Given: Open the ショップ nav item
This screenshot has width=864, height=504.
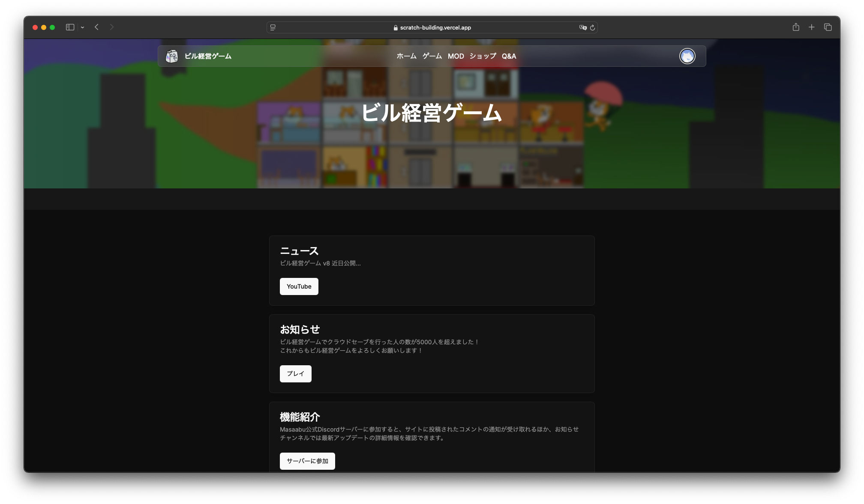Looking at the screenshot, I should click(483, 56).
